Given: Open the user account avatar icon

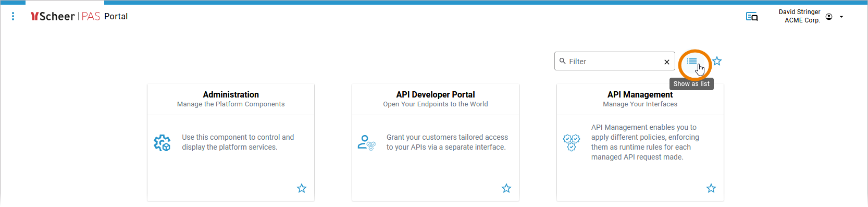Looking at the screenshot, I should click(829, 17).
